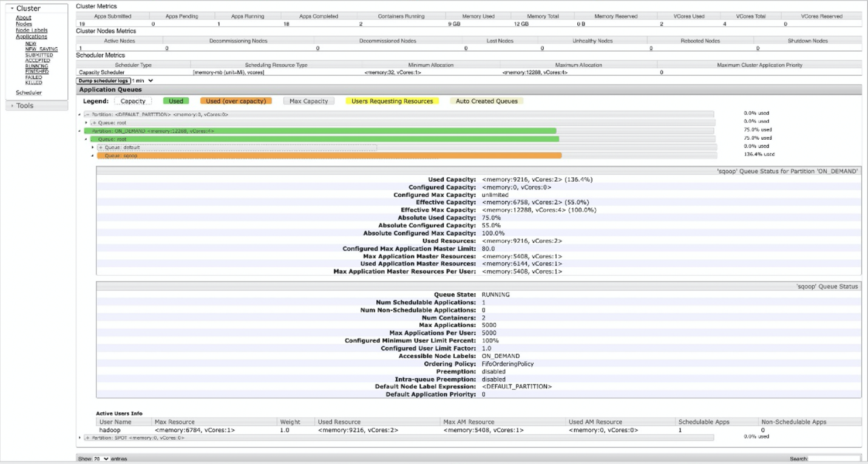Click the Active Nodes column header
The image size is (868, 464).
[x=120, y=41]
